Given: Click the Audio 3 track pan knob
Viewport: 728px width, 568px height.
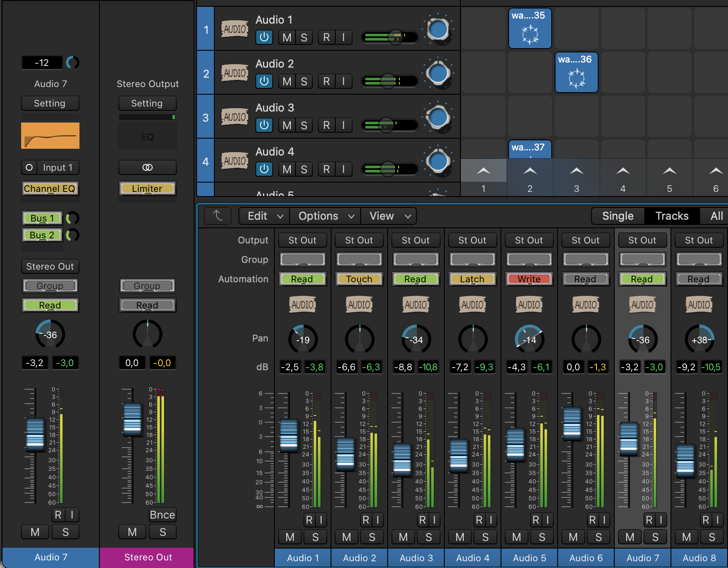Looking at the screenshot, I should 438,117.
